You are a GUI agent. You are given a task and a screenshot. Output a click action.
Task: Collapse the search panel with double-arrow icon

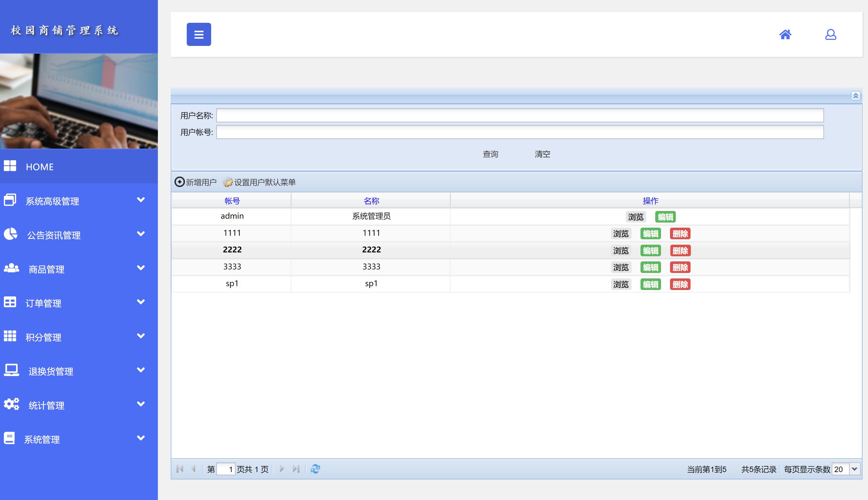click(x=855, y=95)
